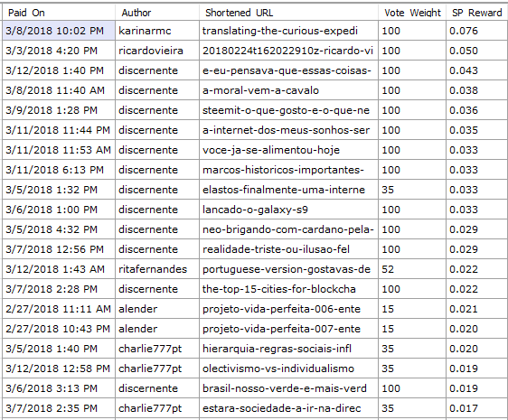Viewport: 508px width, 420px height.
Task: Select author cell ricardovieira
Action: (157, 51)
